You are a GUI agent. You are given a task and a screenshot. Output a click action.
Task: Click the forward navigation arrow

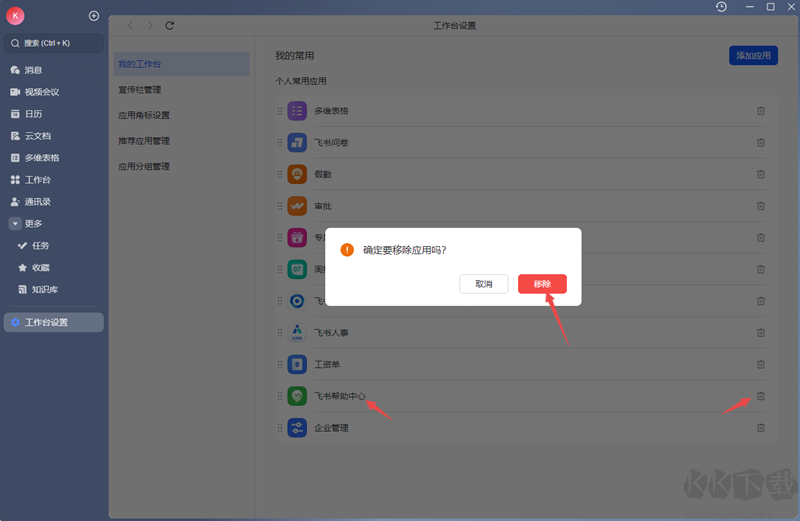click(150, 26)
